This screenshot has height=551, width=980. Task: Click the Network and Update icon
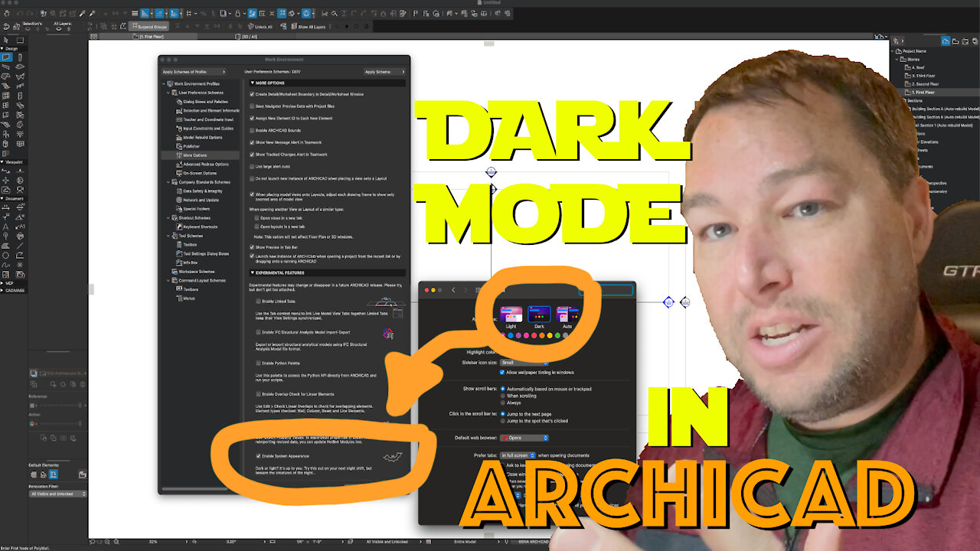tap(178, 200)
